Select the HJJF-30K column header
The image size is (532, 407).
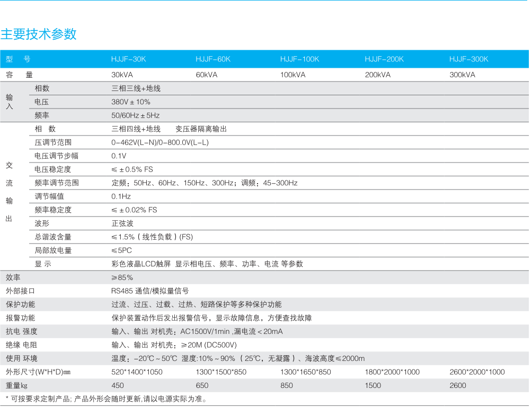[128, 59]
